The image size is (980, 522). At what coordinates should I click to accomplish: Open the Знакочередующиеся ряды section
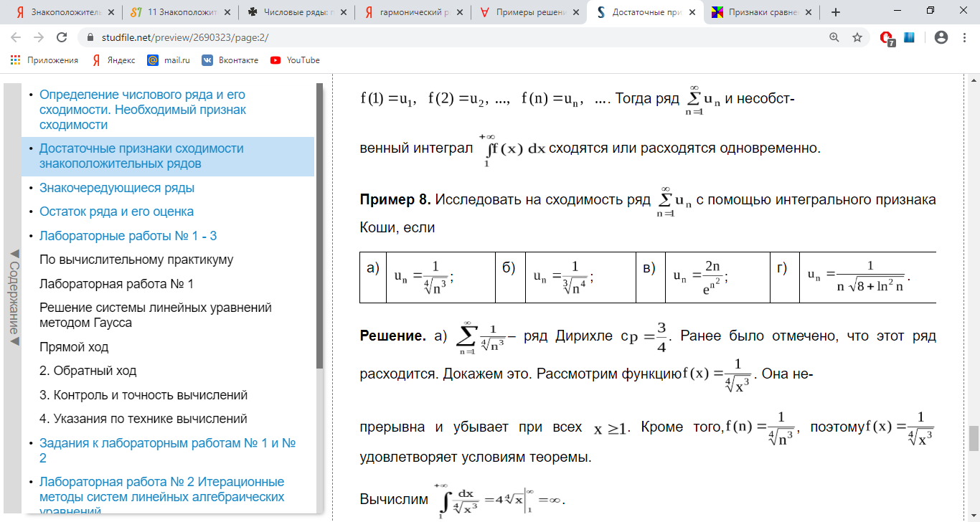[x=117, y=188]
